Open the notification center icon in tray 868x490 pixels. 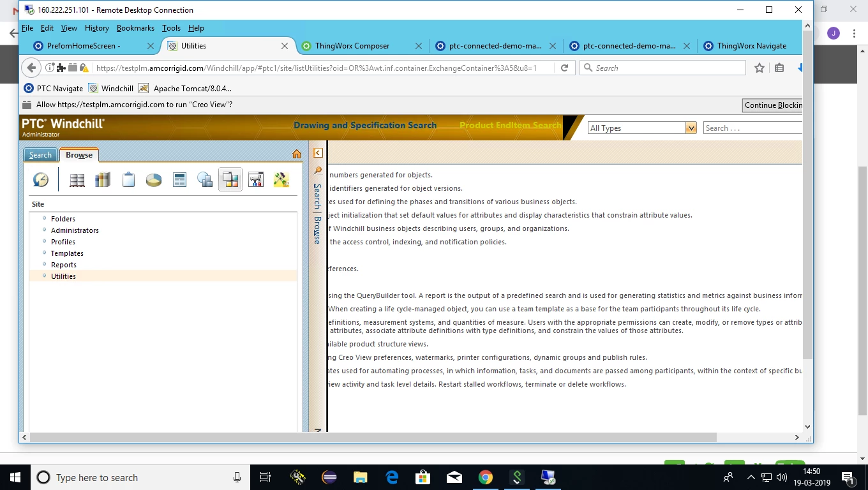pos(848,477)
